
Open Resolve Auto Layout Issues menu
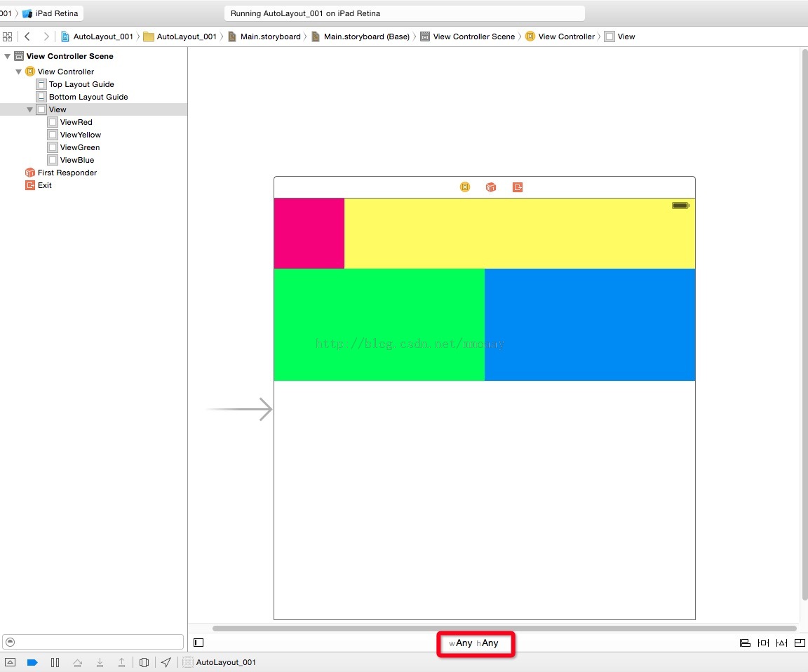[782, 643]
